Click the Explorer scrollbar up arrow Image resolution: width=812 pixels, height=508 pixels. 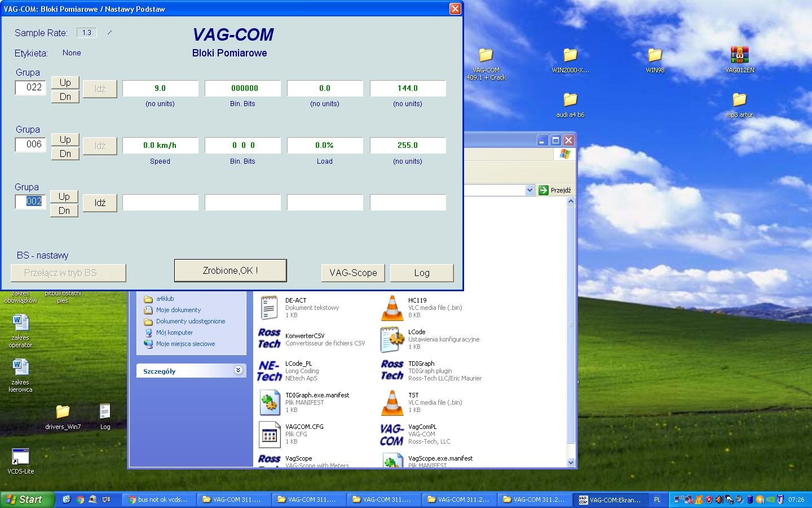pyautogui.click(x=571, y=202)
